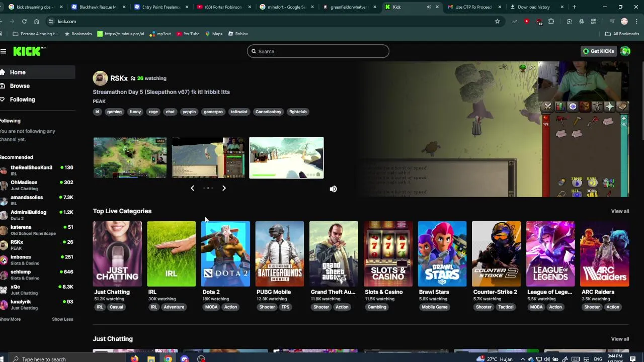Open AdmiralBulldog recommended channel

tap(37, 215)
